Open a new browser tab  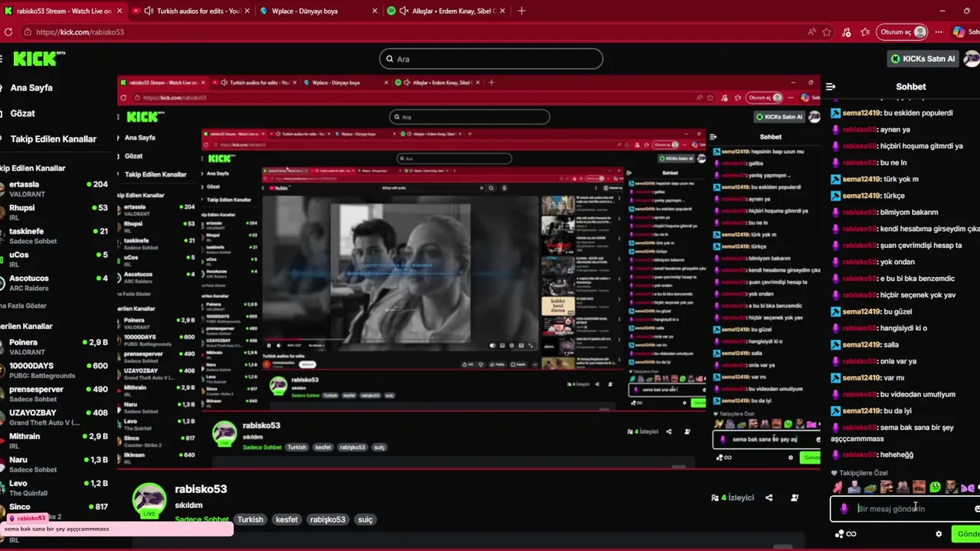(x=521, y=11)
